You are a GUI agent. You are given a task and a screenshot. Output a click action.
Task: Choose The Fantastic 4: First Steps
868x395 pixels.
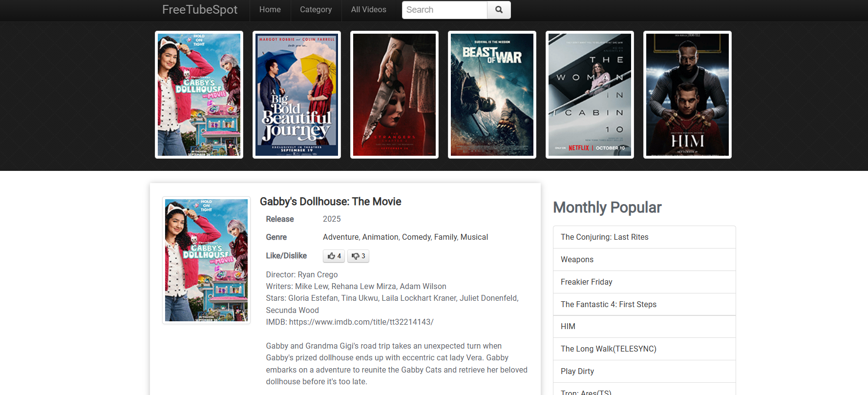pyautogui.click(x=608, y=304)
